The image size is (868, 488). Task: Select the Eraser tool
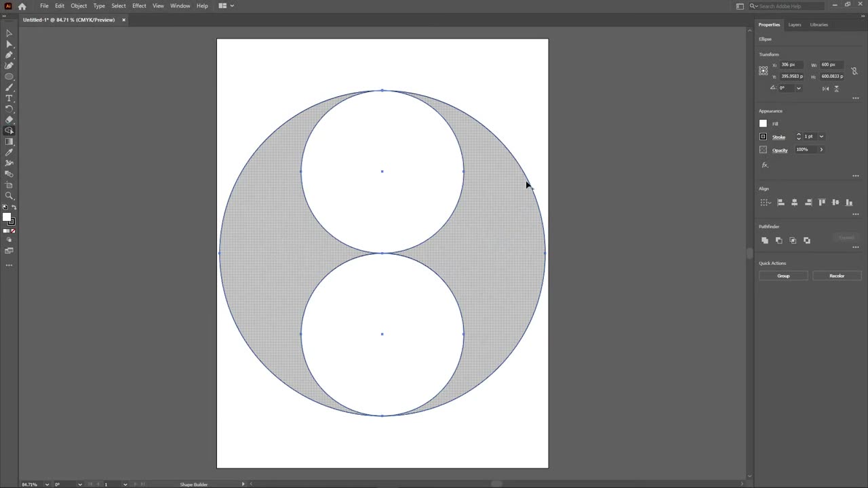tap(9, 119)
